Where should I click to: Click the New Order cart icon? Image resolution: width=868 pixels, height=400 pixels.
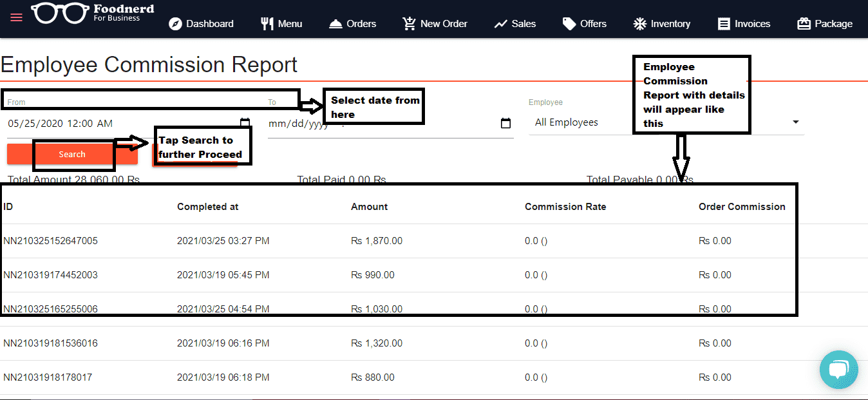coord(409,24)
